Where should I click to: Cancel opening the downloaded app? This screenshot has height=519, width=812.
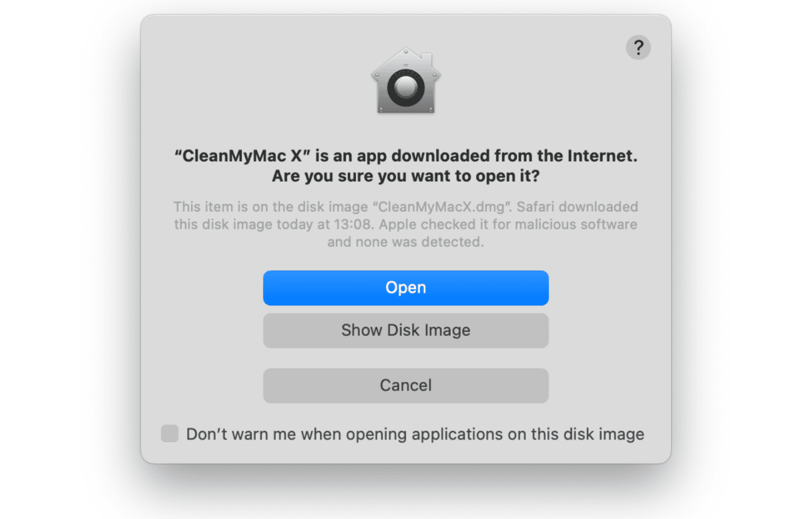click(405, 385)
